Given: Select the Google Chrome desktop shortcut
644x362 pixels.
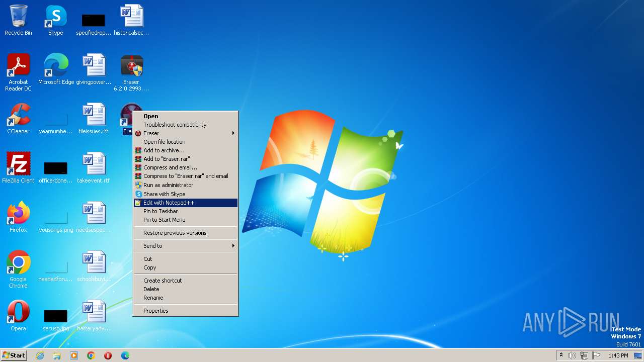Looking at the screenshot, I should 18,269.
